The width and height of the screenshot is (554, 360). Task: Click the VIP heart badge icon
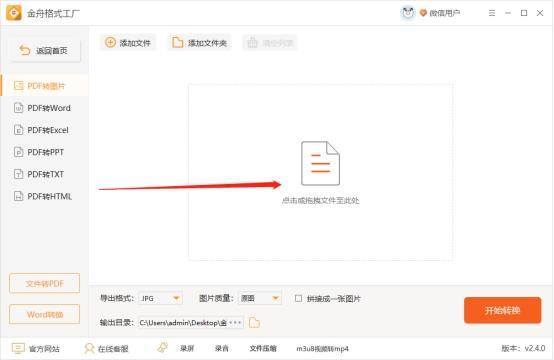[423, 13]
